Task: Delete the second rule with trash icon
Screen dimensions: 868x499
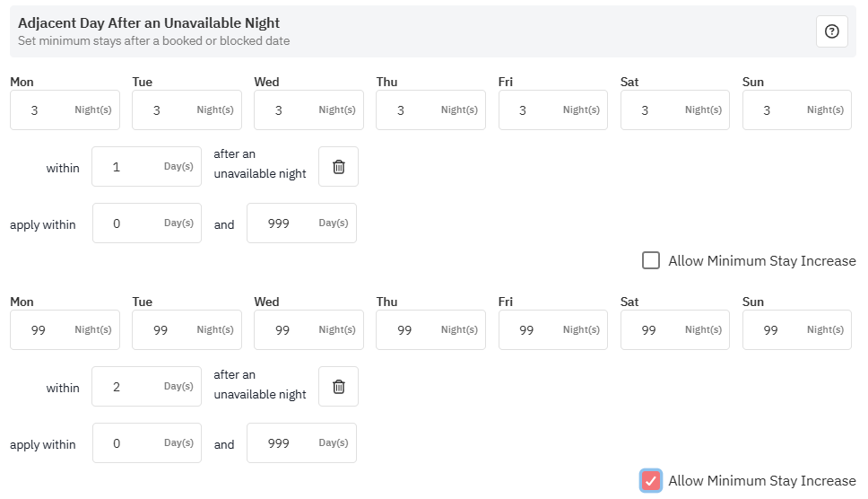Action: pos(338,387)
